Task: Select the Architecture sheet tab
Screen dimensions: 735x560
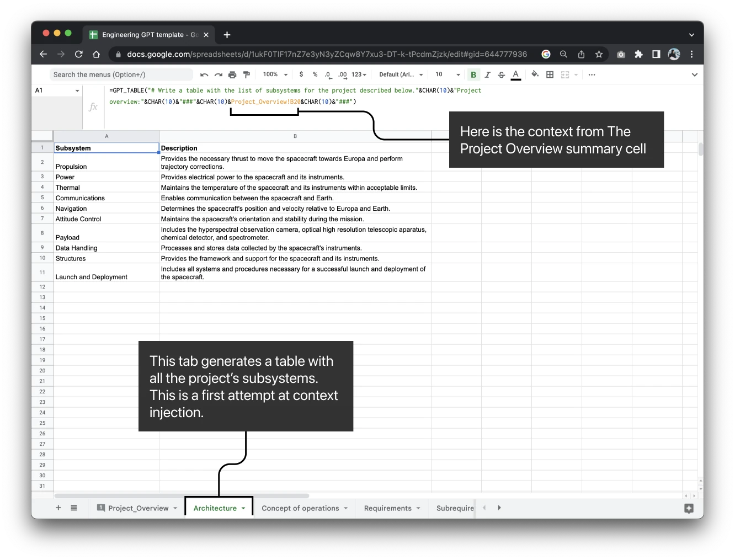Action: 215,508
